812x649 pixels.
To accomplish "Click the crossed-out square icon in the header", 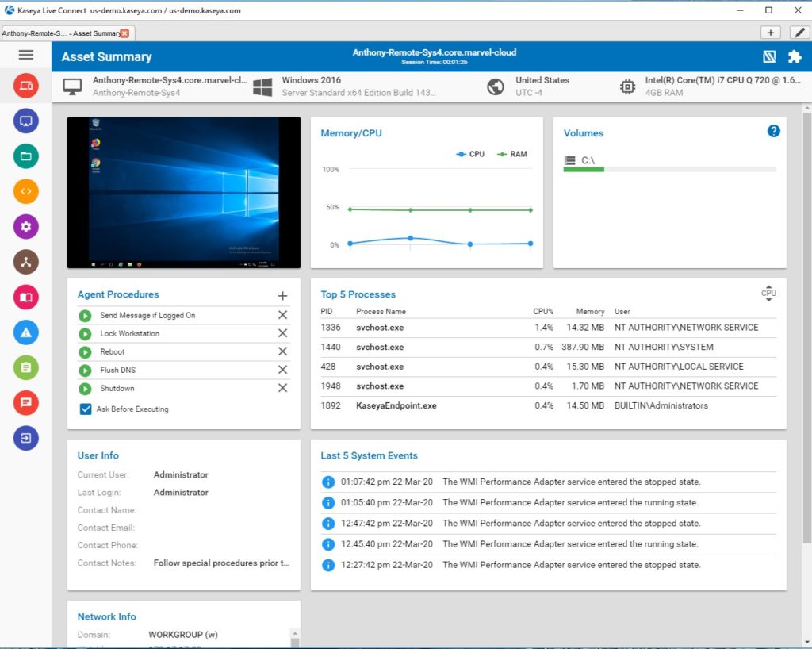I will (x=769, y=56).
